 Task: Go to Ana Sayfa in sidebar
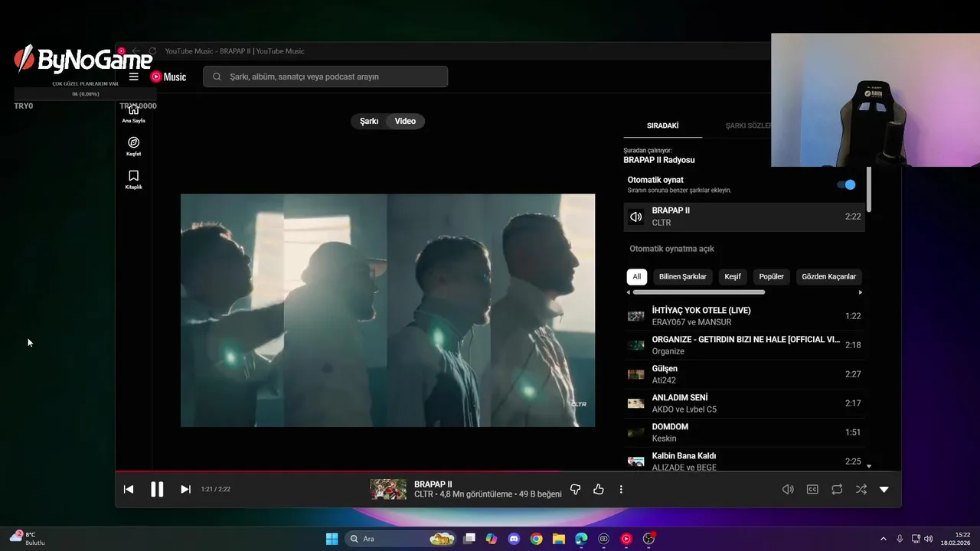pyautogui.click(x=133, y=113)
